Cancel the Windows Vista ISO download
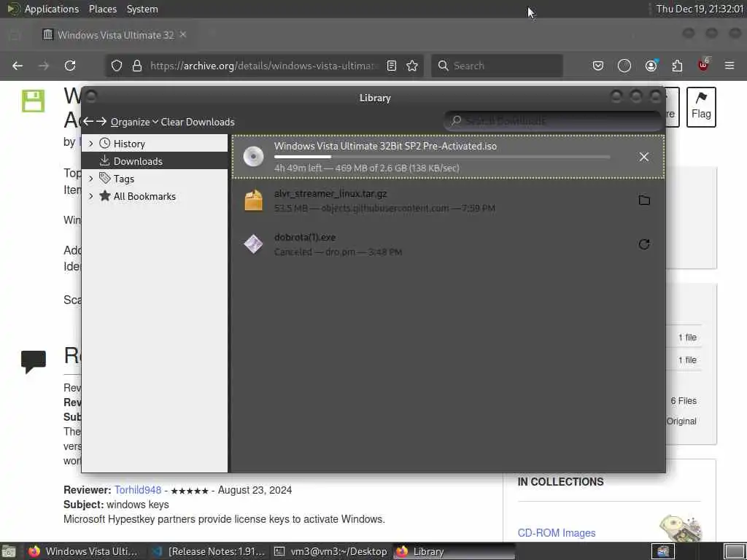 643,157
